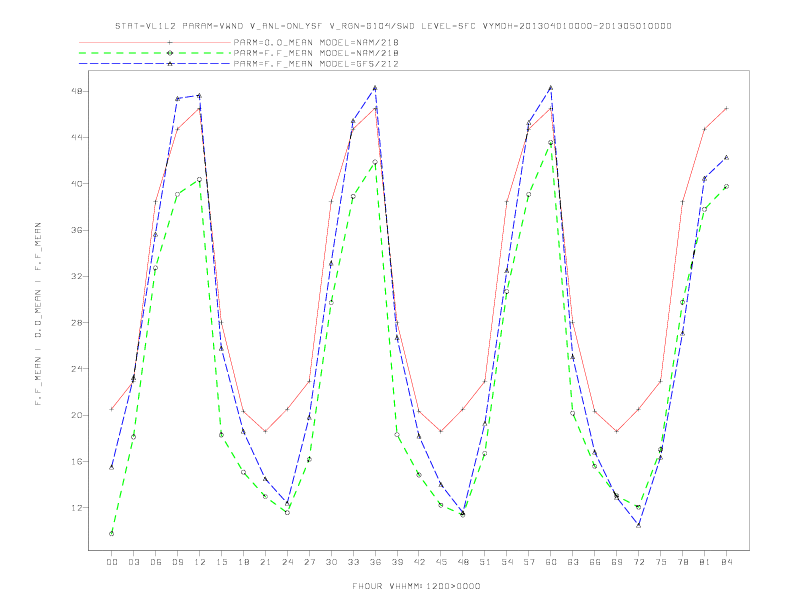
Task: Click x-axis tick label 30
Action: click(x=331, y=562)
